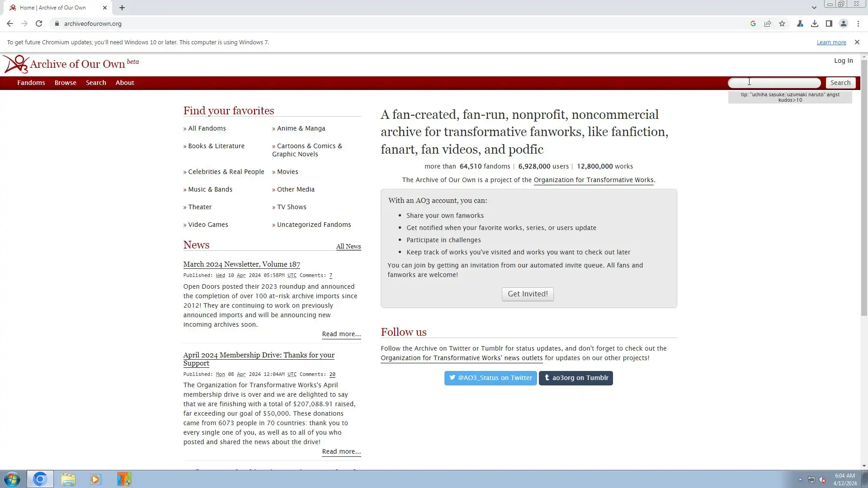
Task: Open Chrome downloads icon
Action: pos(815,23)
